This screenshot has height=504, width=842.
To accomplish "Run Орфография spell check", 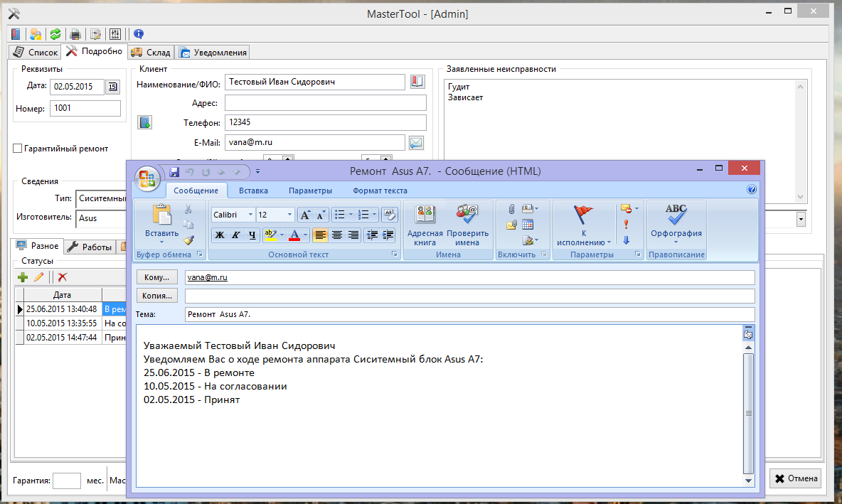I will (676, 225).
